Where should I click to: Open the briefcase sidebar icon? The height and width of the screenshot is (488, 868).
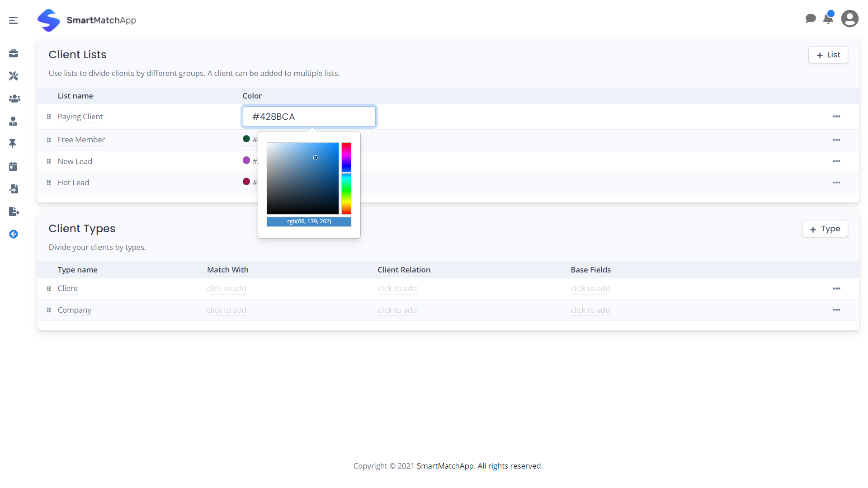(14, 54)
